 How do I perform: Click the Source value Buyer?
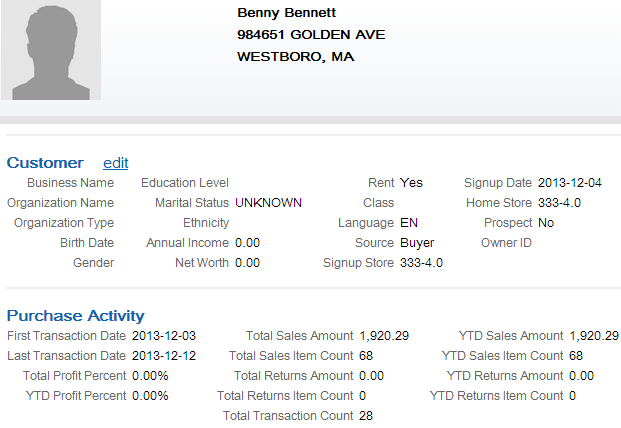[417, 243]
